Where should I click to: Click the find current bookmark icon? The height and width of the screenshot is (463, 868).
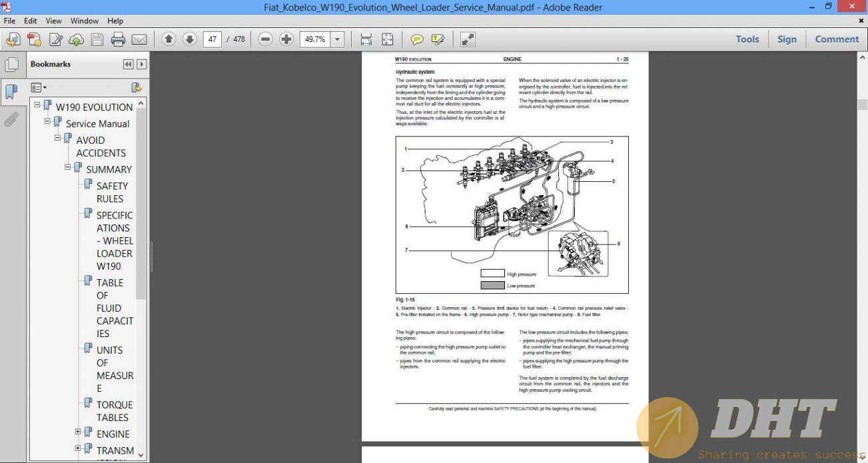[137, 87]
